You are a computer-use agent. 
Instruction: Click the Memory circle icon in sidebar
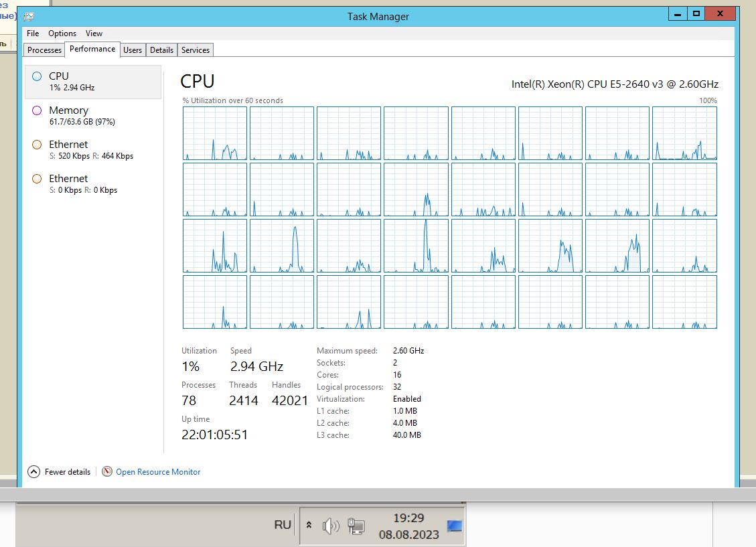click(37, 110)
